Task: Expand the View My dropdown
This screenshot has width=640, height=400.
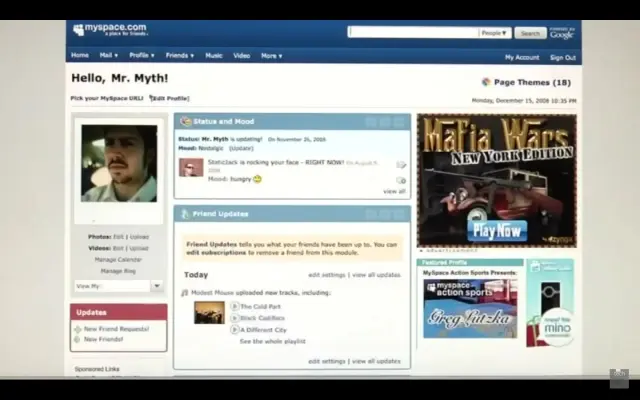Action: (x=156, y=286)
